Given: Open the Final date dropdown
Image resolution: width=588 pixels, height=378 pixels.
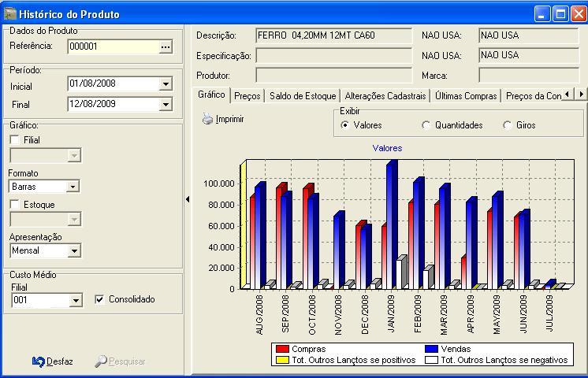Looking at the screenshot, I should 166,104.
